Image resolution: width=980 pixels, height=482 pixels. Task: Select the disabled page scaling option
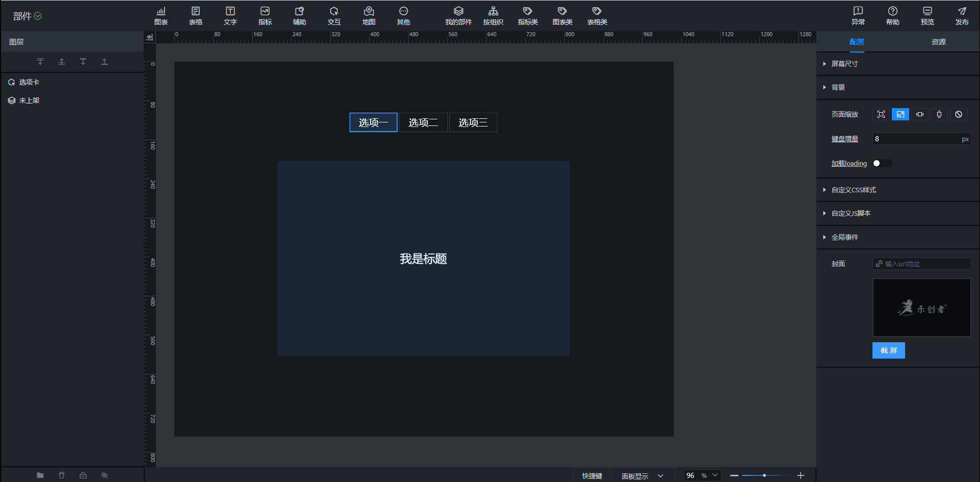pyautogui.click(x=958, y=114)
